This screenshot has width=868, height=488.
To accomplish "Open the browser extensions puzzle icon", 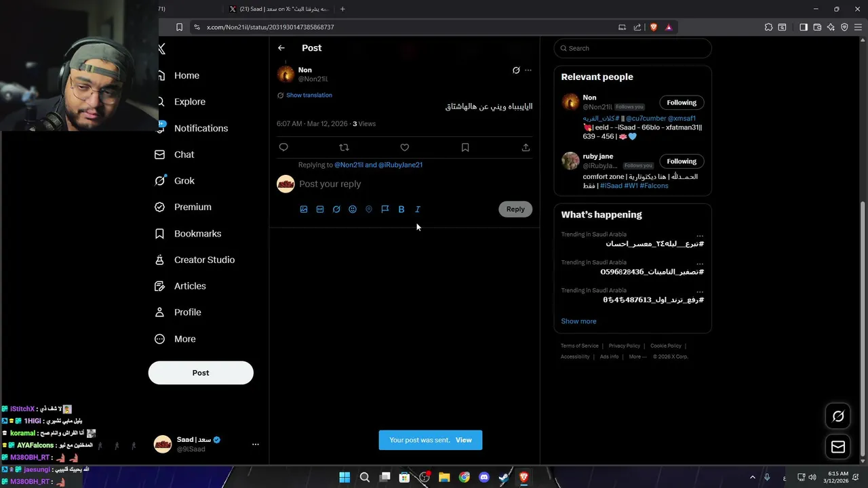I will (x=768, y=27).
